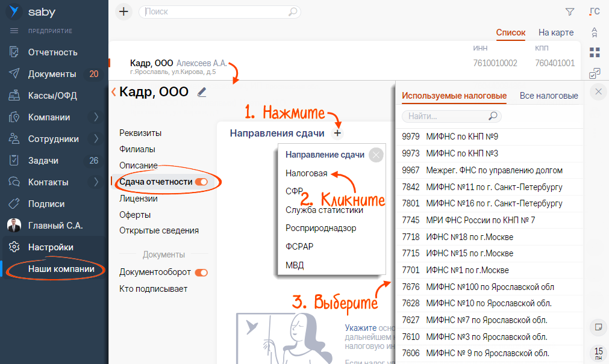The height and width of the screenshot is (364, 609).
Task: Select Налоговая in the popup menu
Action: point(307,173)
